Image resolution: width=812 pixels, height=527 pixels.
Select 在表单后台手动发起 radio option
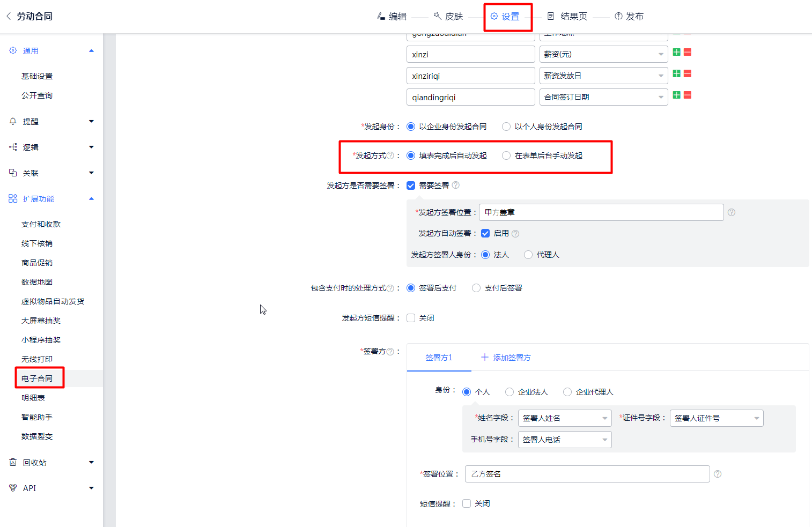(506, 155)
